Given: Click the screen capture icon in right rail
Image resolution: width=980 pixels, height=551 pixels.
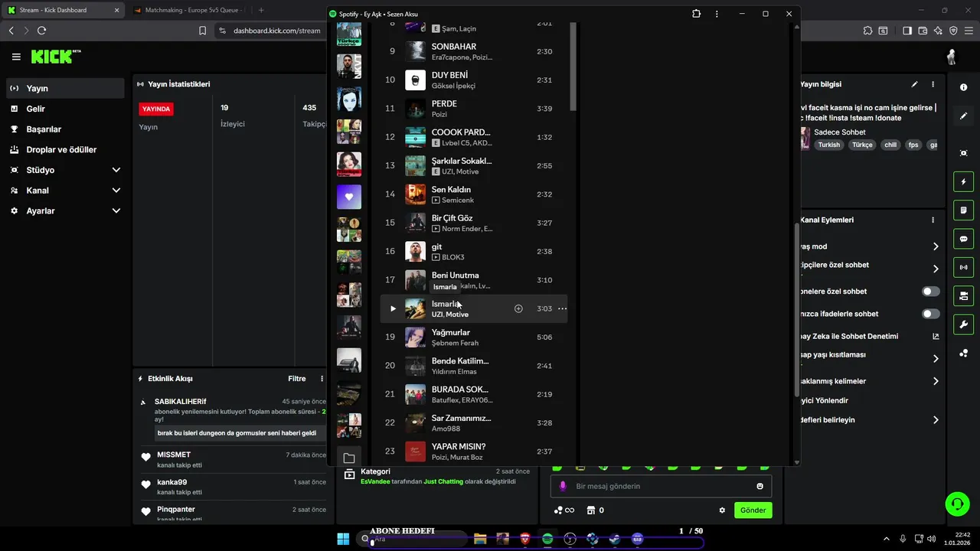Looking at the screenshot, I should point(963,153).
